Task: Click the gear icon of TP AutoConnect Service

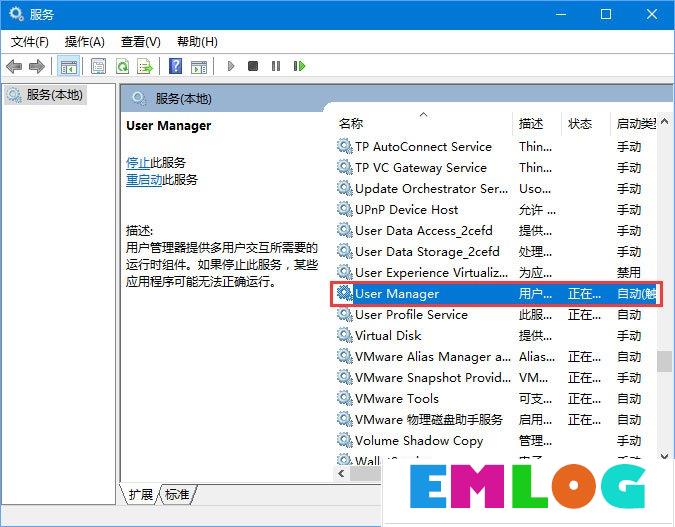Action: click(x=345, y=146)
